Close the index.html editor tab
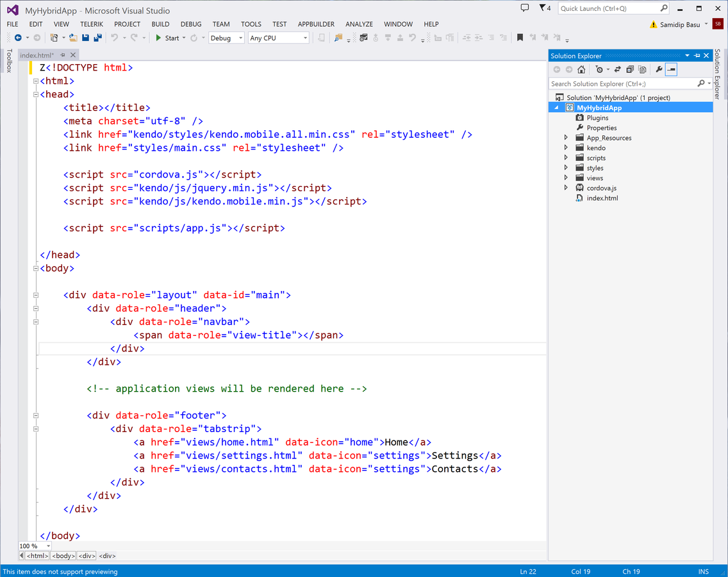728x577 pixels. click(73, 55)
